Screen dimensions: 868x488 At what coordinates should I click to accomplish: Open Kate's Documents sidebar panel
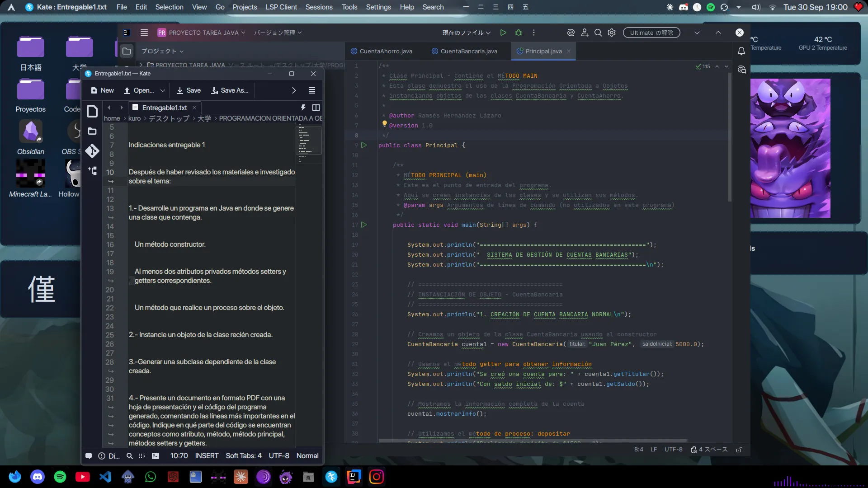pos(92,111)
